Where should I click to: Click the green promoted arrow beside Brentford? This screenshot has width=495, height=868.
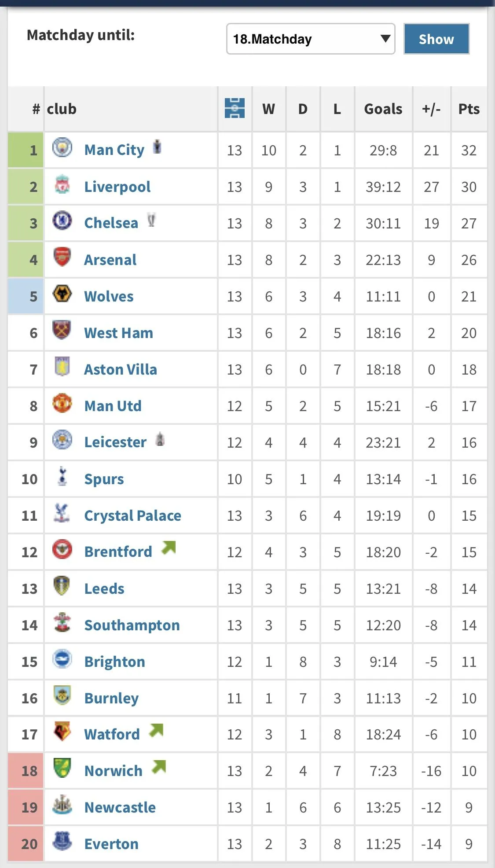(x=169, y=548)
